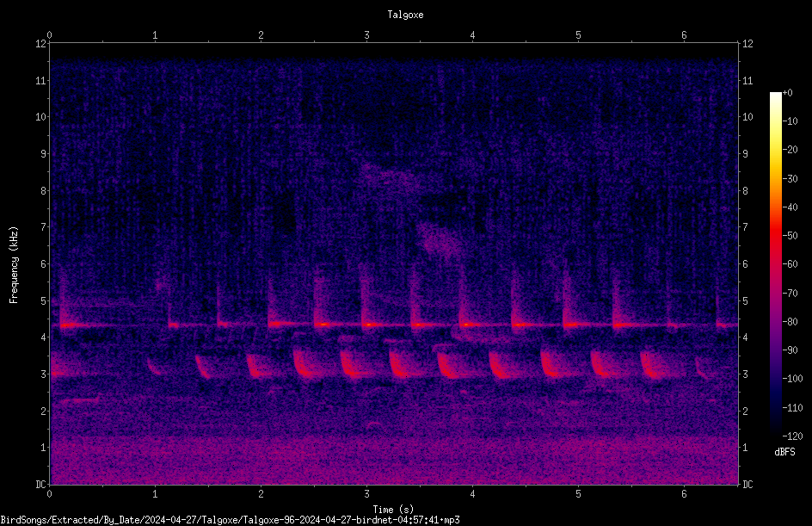Click the file path text at bottom
This screenshot has width=812, height=526.
(230, 520)
